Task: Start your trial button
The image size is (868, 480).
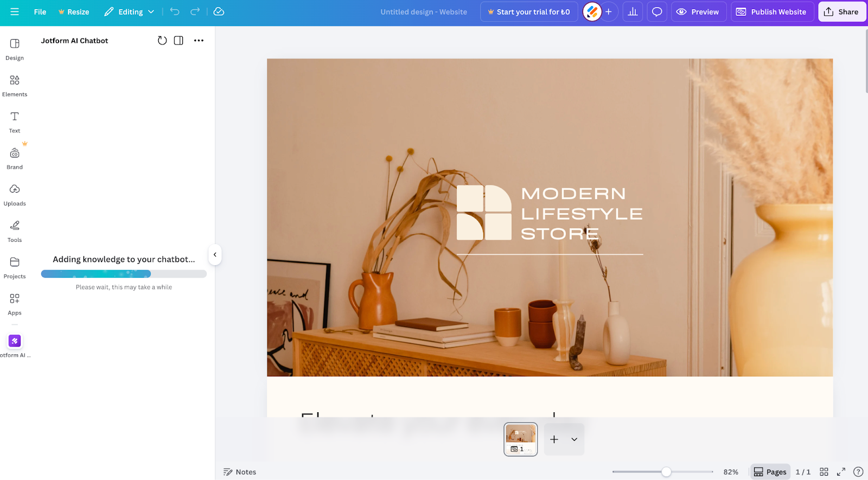Action: tap(529, 11)
